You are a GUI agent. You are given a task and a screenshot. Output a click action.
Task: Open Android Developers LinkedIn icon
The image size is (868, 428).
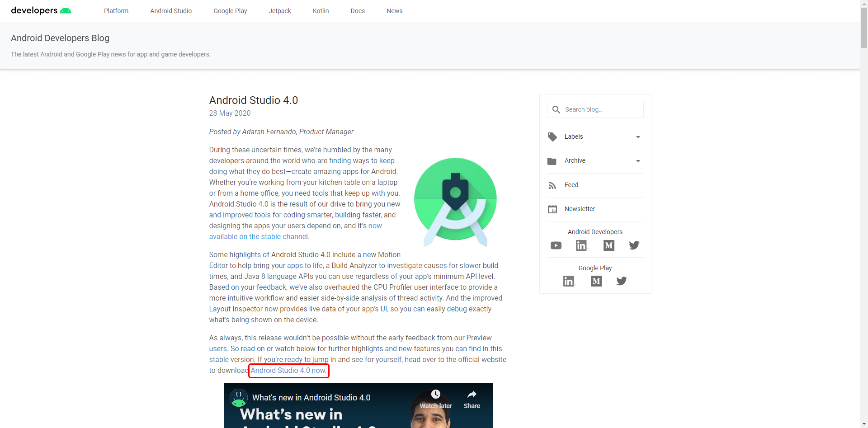[581, 245]
